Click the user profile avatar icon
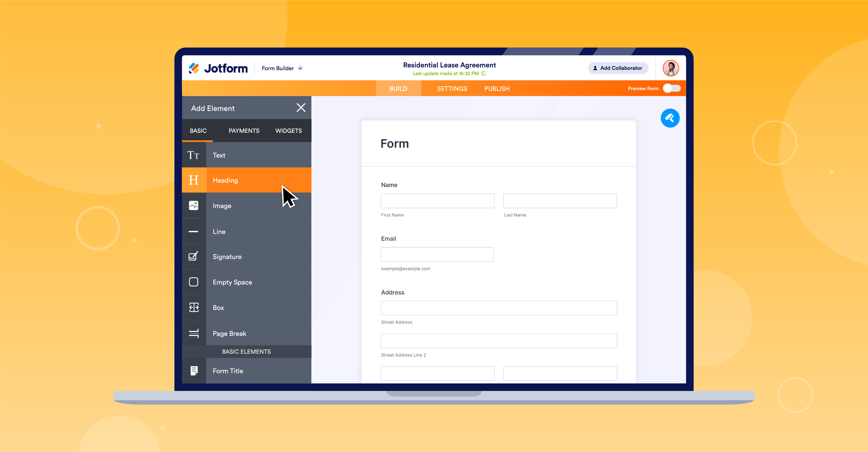868x452 pixels. 670,68
